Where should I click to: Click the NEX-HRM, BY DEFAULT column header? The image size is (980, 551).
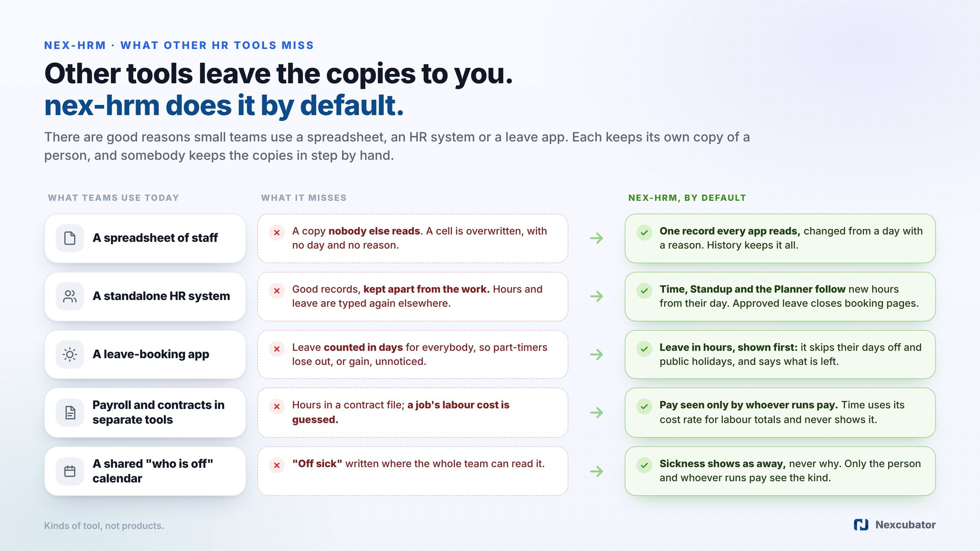[x=687, y=198]
